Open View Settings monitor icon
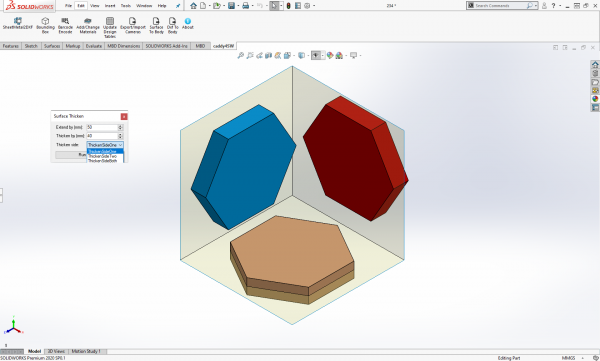Image resolution: width=600 pixels, height=361 pixels. tap(354, 56)
